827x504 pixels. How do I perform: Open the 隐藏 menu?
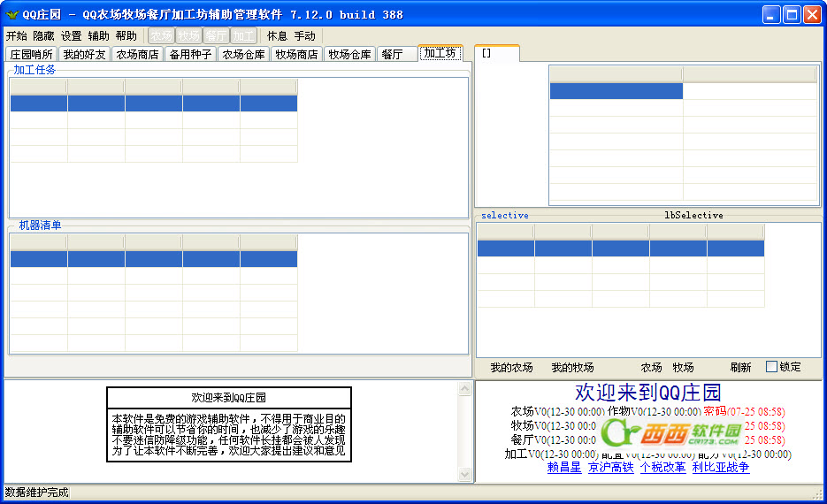[43, 36]
